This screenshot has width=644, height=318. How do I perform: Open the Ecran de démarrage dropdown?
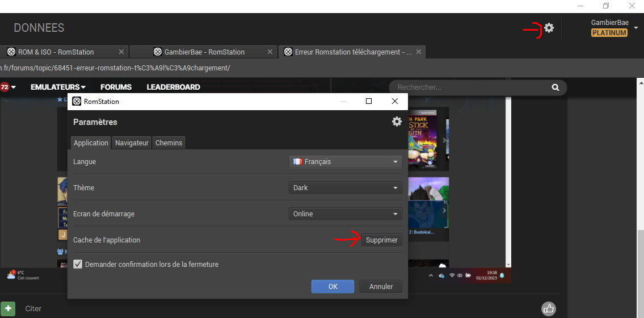pyautogui.click(x=346, y=214)
